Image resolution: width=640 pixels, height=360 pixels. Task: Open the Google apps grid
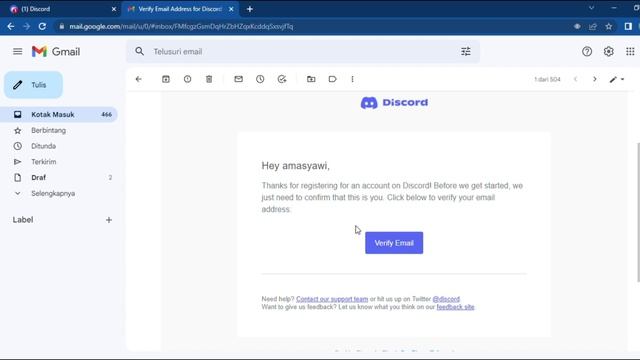pyautogui.click(x=630, y=51)
